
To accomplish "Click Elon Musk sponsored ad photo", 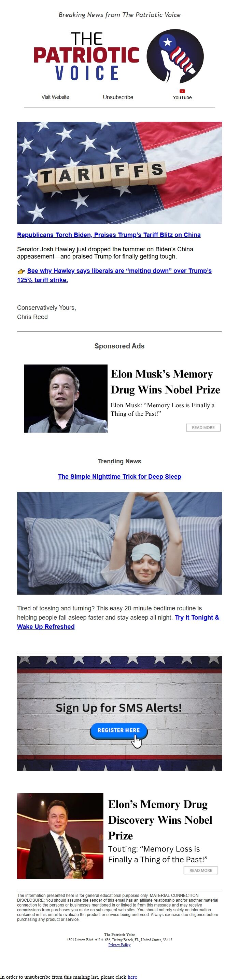I will coord(66,398).
